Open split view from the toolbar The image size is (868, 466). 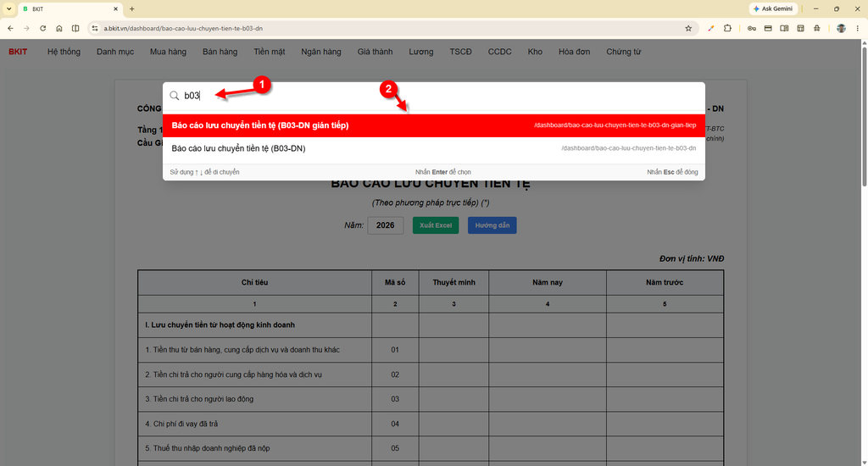tap(75, 28)
